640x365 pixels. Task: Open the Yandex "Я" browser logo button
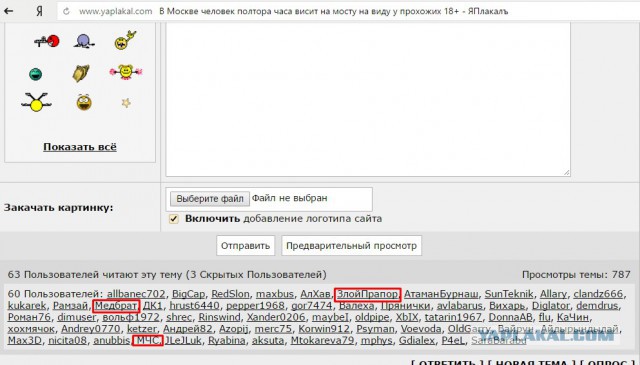(39, 11)
